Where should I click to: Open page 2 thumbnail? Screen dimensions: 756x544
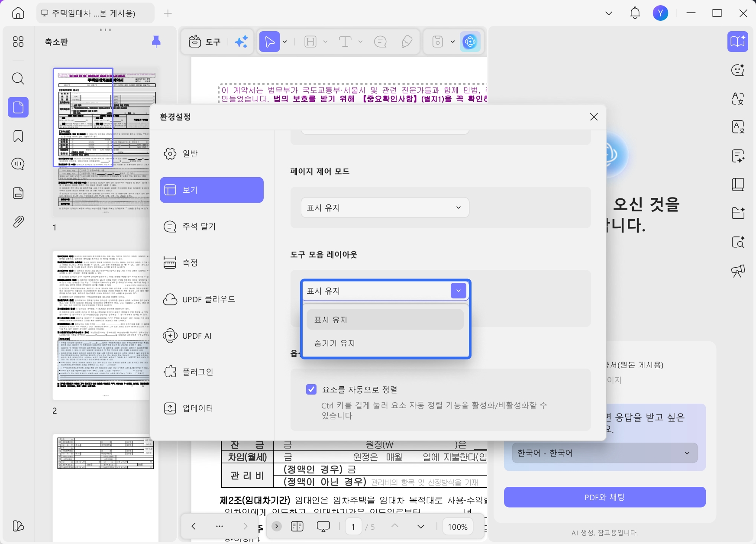click(x=101, y=325)
